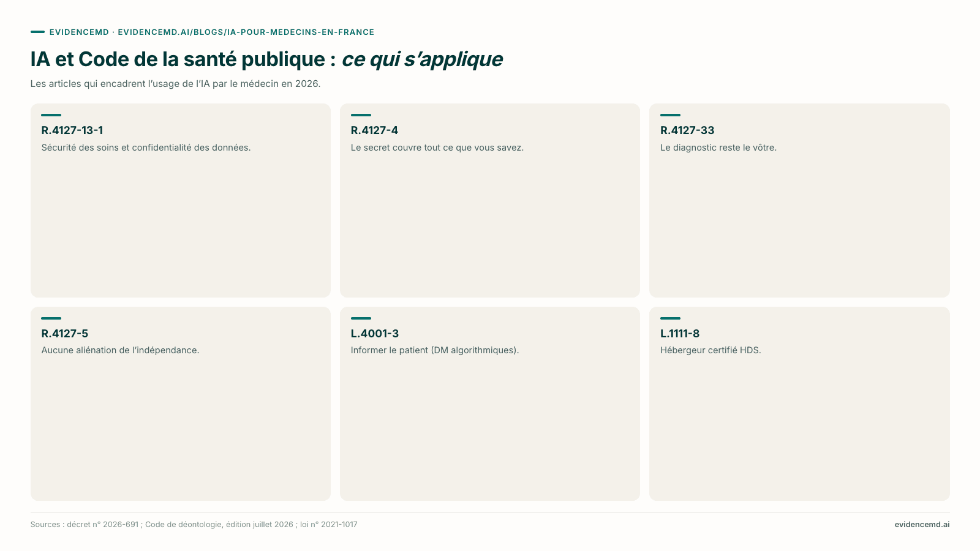Click the evidencemd.ai footer label

pyautogui.click(x=922, y=525)
